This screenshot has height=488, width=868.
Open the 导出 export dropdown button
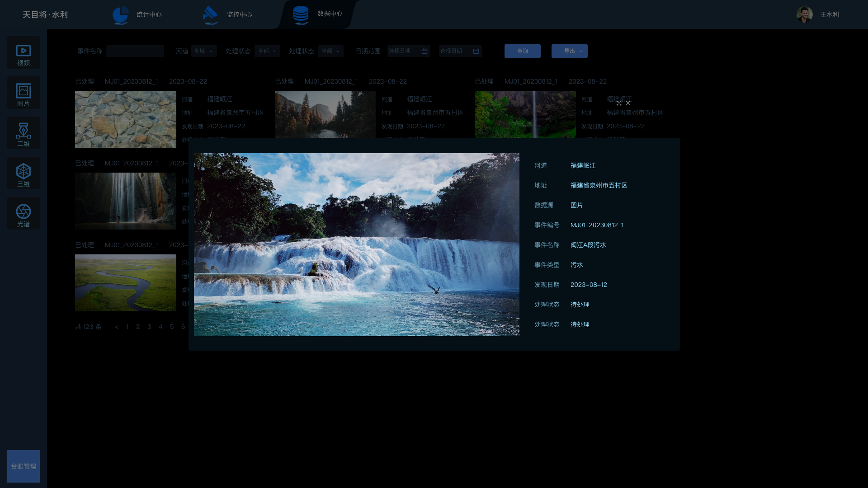click(x=569, y=51)
